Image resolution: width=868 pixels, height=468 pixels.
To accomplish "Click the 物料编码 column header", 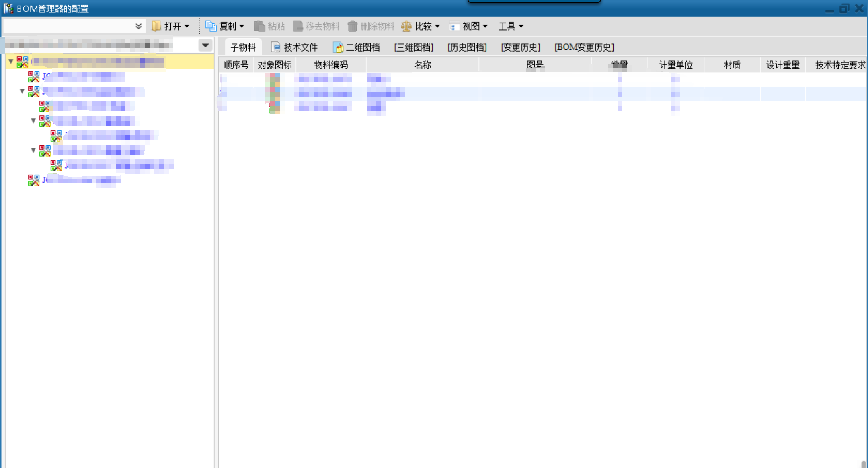I will [x=330, y=65].
